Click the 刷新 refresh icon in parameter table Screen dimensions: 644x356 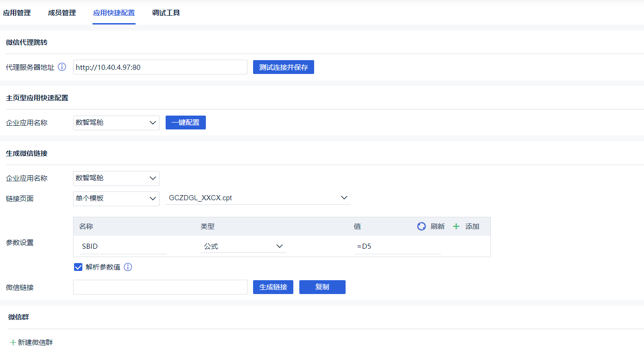coord(421,226)
